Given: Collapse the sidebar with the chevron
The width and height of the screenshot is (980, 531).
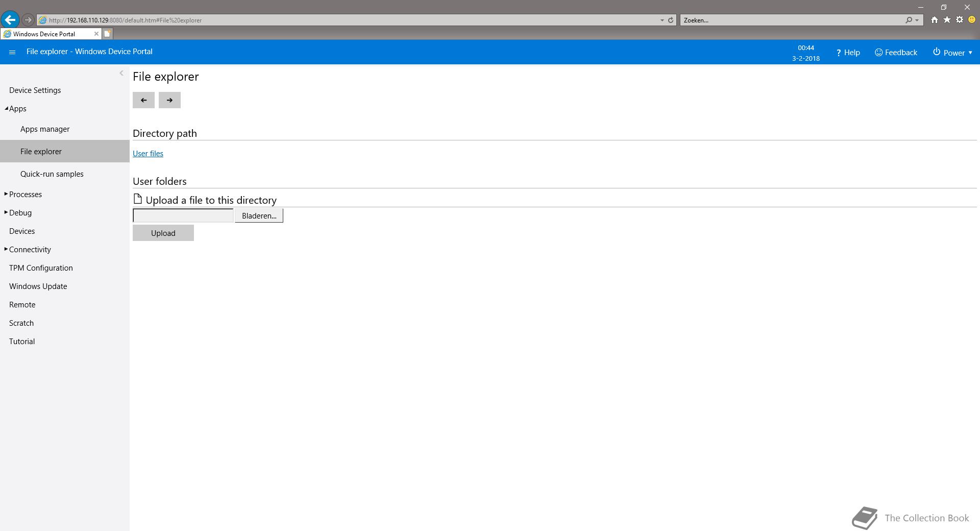Looking at the screenshot, I should tap(121, 73).
